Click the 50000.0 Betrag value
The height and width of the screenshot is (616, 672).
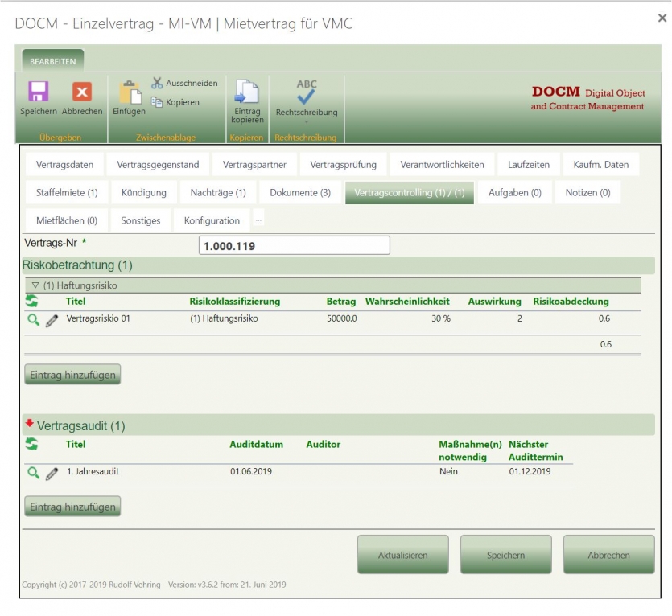tap(341, 318)
